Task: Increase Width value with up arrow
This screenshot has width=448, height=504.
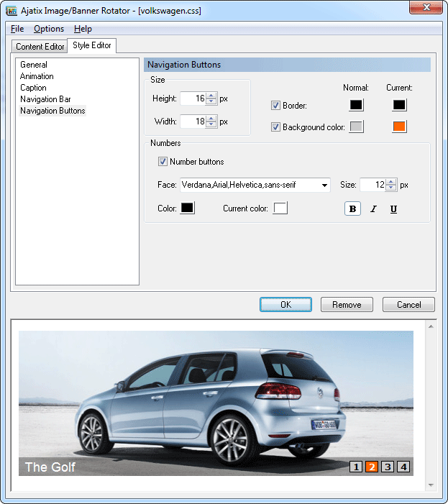Action: [211, 119]
